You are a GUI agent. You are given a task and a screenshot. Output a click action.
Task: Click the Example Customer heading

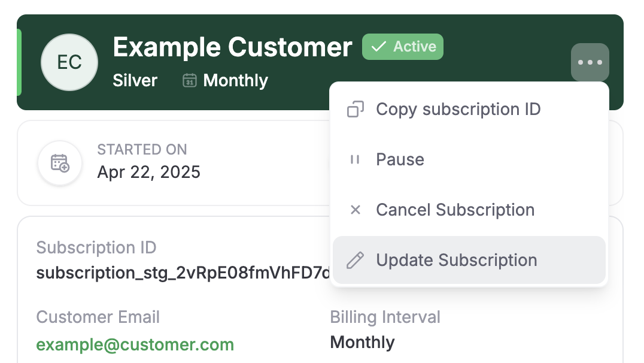point(232,47)
